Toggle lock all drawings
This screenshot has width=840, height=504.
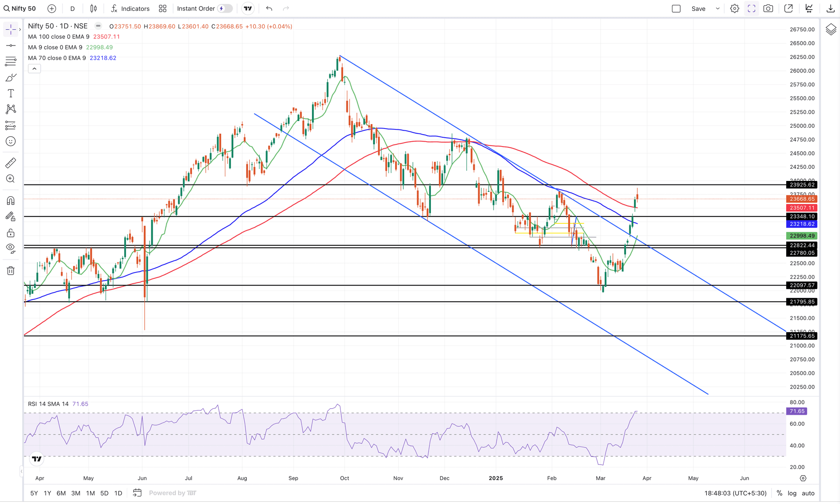point(10,233)
